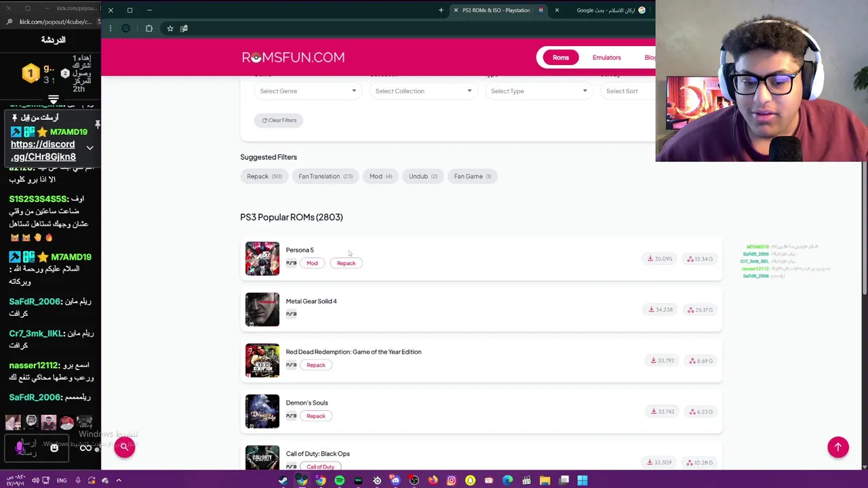
Task: Click the infinity icon in Kick chat bar
Action: click(x=86, y=447)
